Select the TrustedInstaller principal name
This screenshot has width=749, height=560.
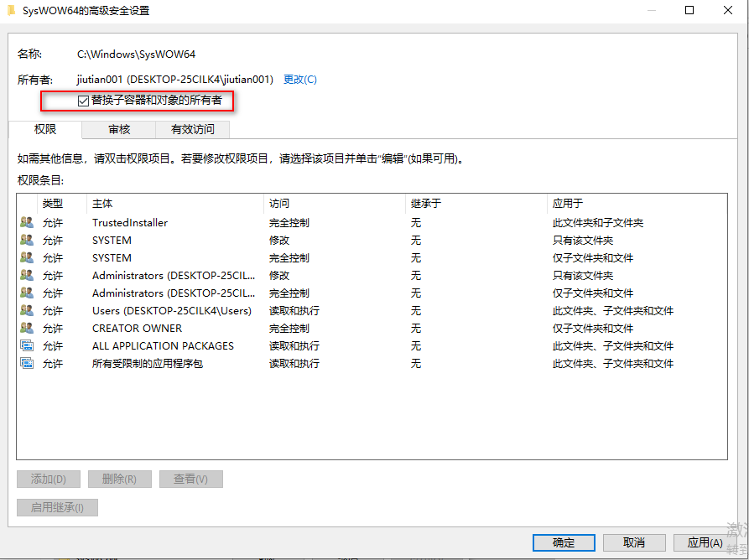[x=130, y=222]
